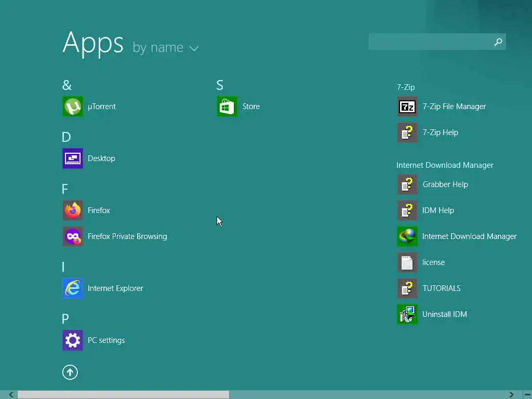Launch the Desktop tile icon
Image resolution: width=532 pixels, height=399 pixels.
[73, 158]
